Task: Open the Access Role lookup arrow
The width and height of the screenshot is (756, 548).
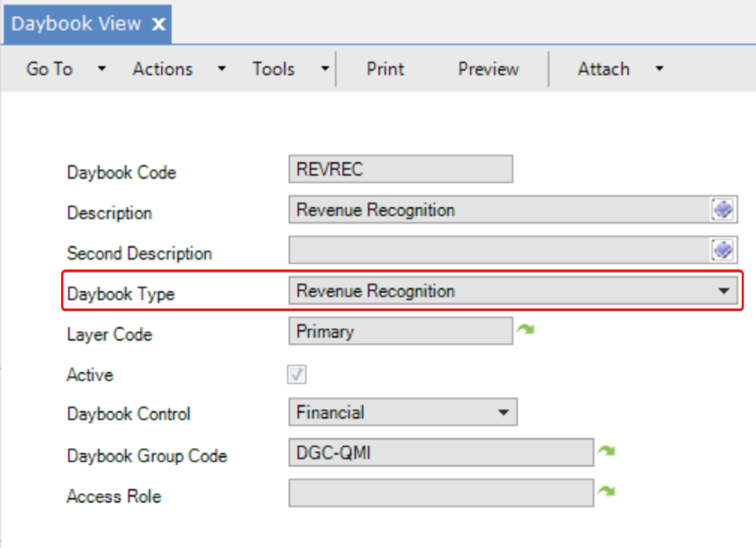Action: coord(608,490)
